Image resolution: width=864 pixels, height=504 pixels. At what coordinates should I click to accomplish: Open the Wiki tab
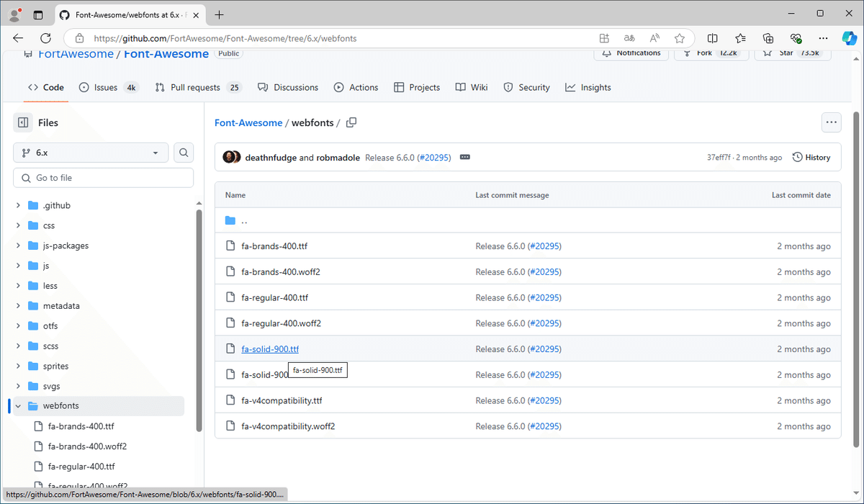pos(472,87)
